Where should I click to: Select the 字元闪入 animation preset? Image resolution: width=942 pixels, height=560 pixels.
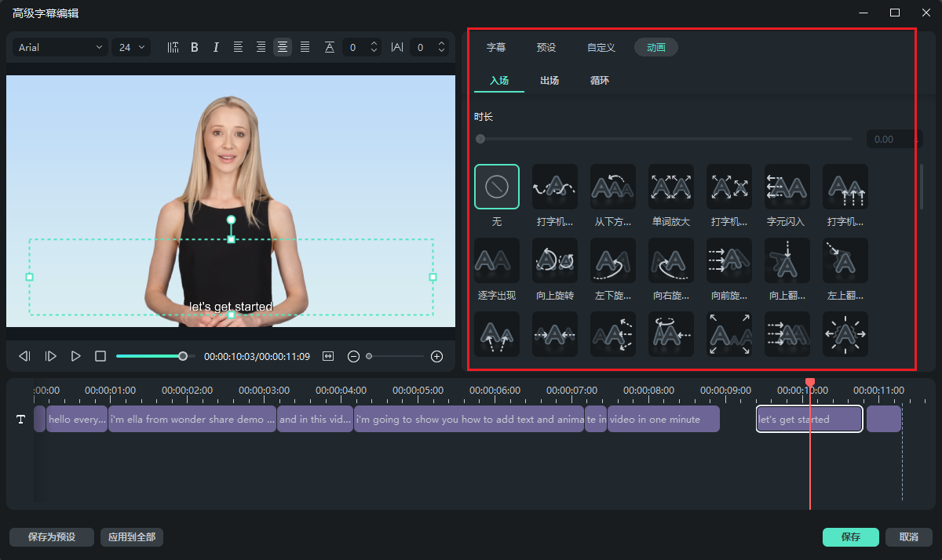pos(787,187)
